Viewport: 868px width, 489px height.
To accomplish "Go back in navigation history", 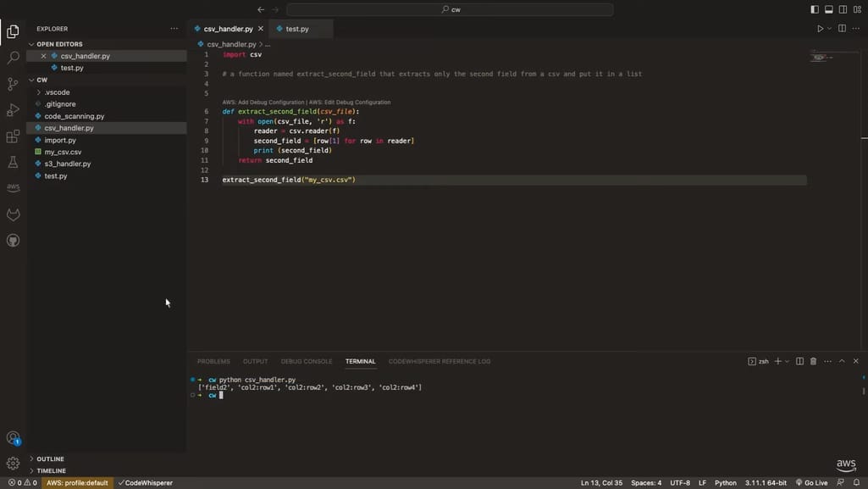I will point(261,9).
